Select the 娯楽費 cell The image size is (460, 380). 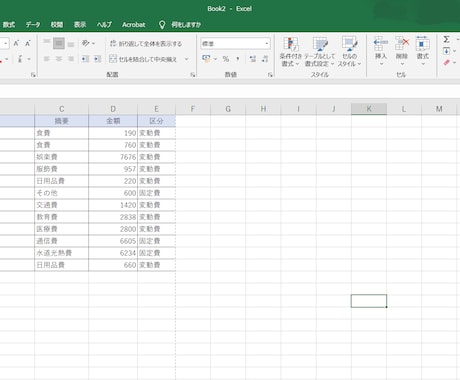coord(62,157)
